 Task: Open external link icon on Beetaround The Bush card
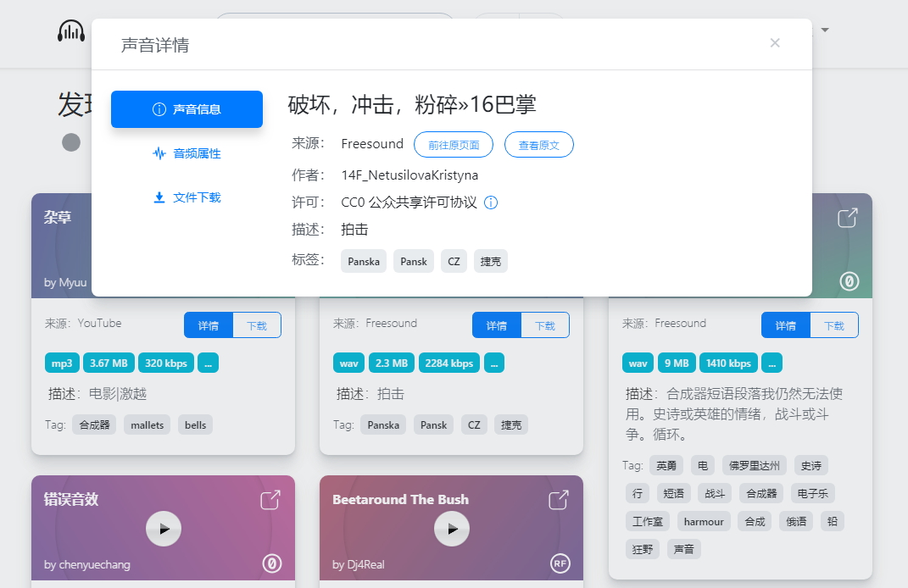tap(559, 501)
